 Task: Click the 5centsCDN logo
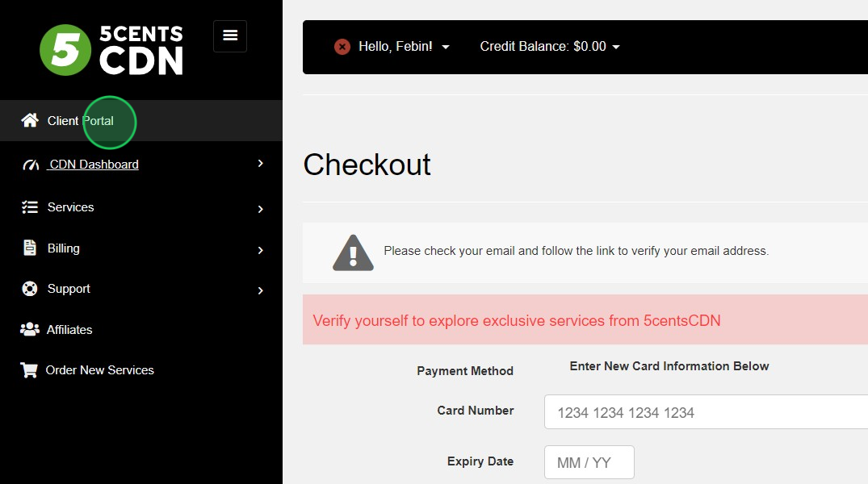[x=111, y=50]
